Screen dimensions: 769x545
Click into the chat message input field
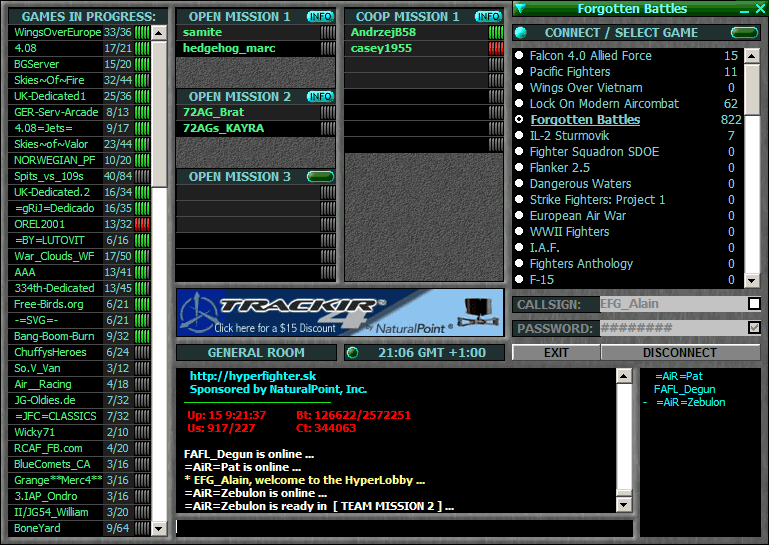(x=405, y=528)
